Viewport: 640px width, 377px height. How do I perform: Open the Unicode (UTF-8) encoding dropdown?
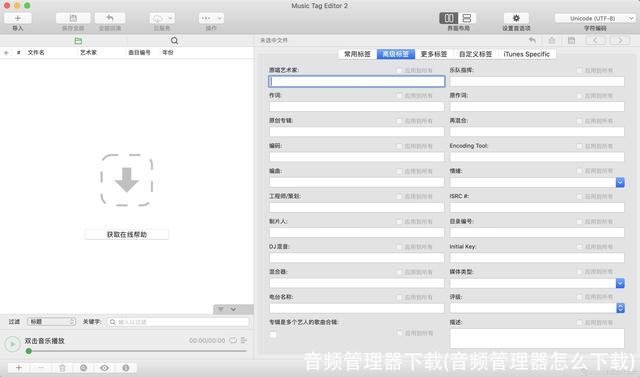click(x=595, y=18)
